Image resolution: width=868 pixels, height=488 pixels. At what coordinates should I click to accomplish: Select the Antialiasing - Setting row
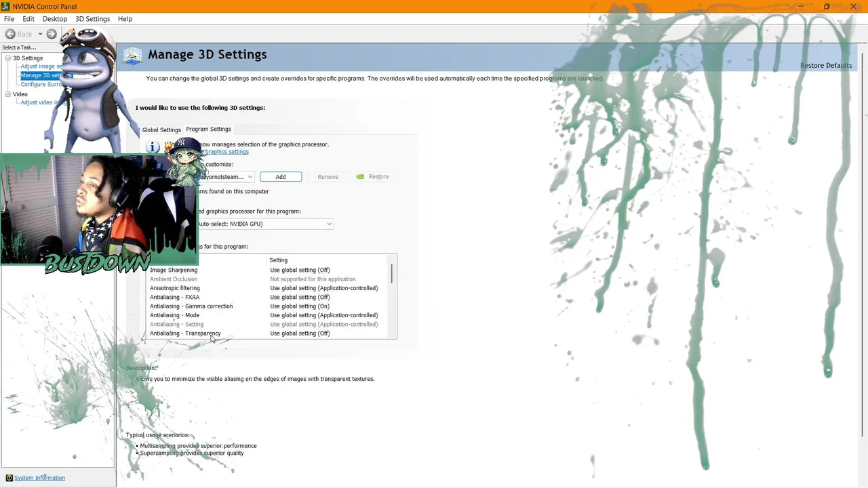(x=268, y=324)
